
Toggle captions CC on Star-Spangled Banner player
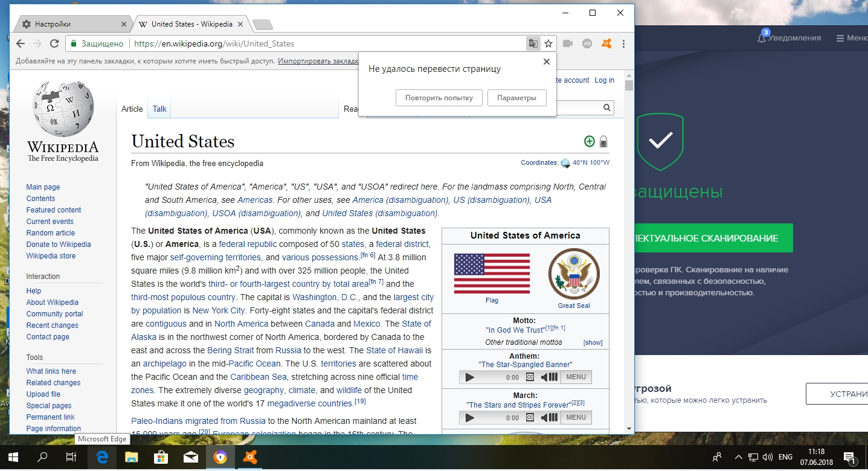(x=530, y=377)
